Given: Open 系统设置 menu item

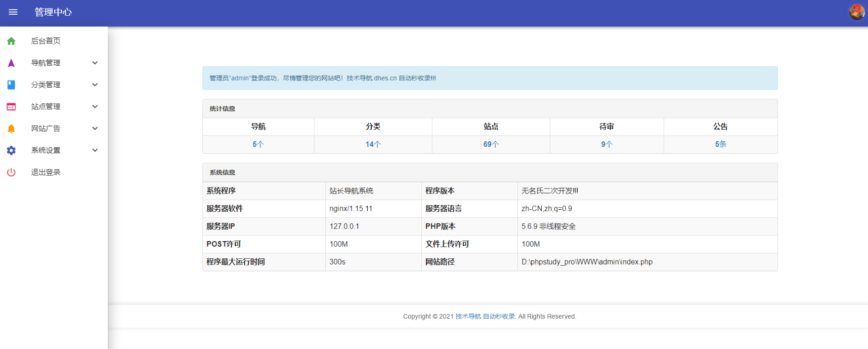Looking at the screenshot, I should click(54, 150).
